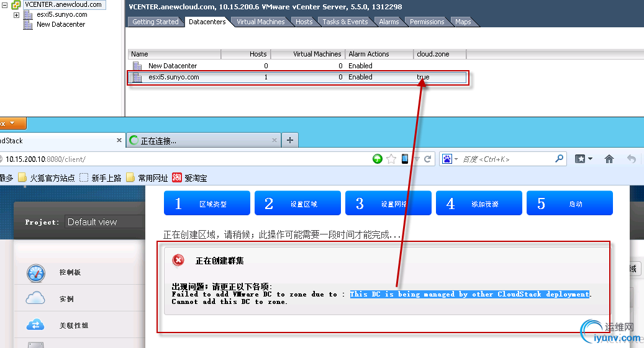
Task: Open the 控制板 dashboard in sidebar
Action: click(x=80, y=272)
